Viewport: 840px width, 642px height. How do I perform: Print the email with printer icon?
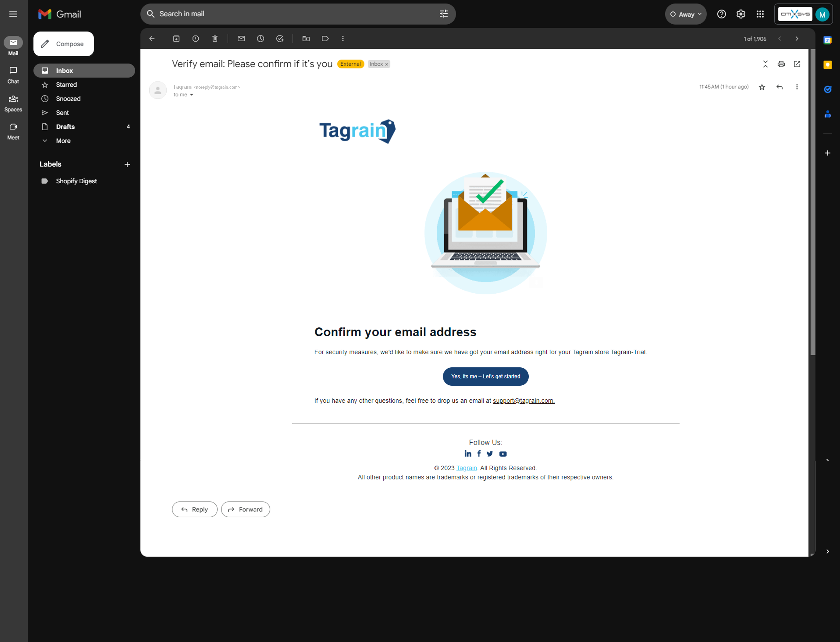pos(781,64)
